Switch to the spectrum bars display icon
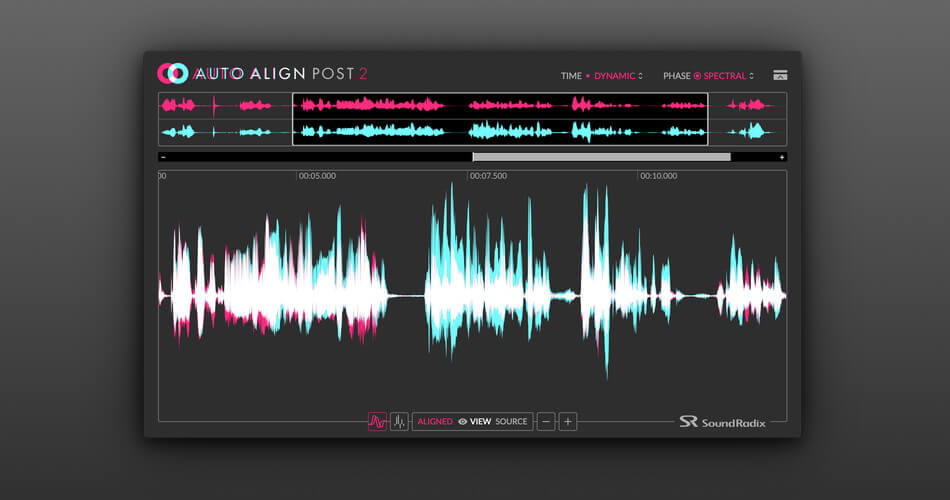950x500 pixels. tap(399, 421)
